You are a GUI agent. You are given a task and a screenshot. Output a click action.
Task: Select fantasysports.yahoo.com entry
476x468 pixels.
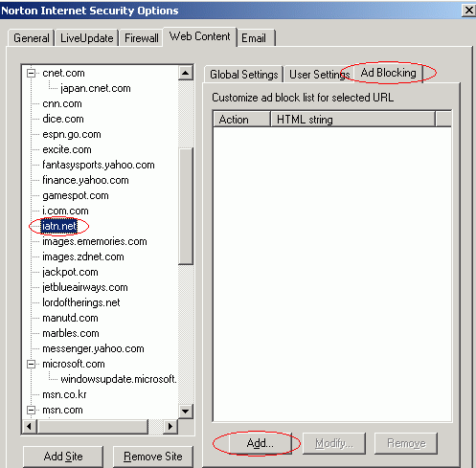[x=99, y=165]
